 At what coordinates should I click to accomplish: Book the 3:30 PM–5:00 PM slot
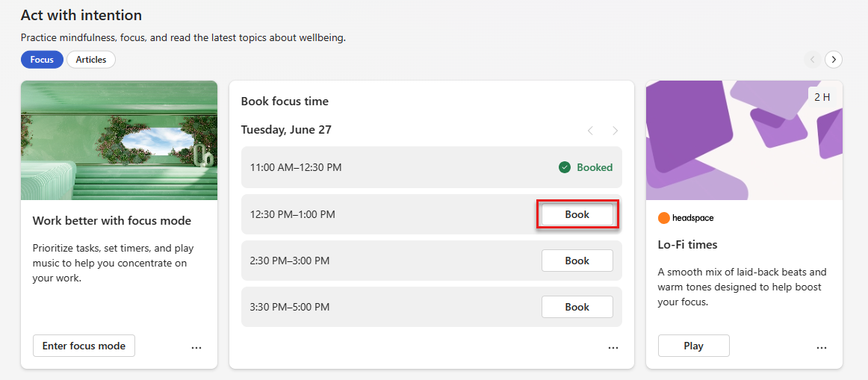(x=577, y=307)
